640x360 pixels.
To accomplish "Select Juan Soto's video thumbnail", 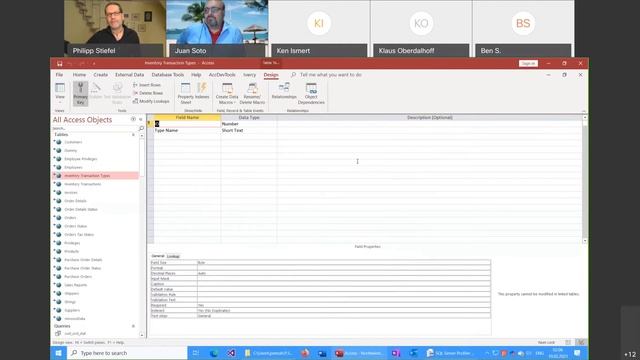I will click(x=217, y=29).
